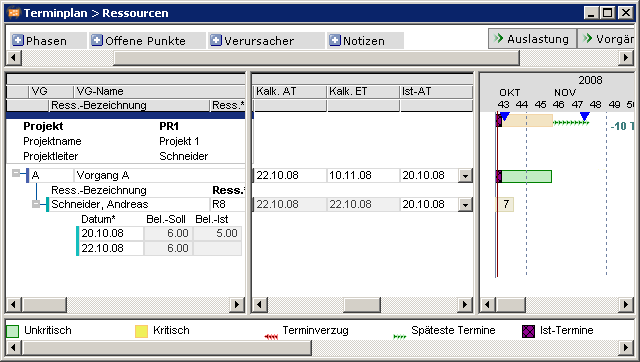Click the Ist-Termine purple legend swatch
The image size is (640, 362).
529,331
